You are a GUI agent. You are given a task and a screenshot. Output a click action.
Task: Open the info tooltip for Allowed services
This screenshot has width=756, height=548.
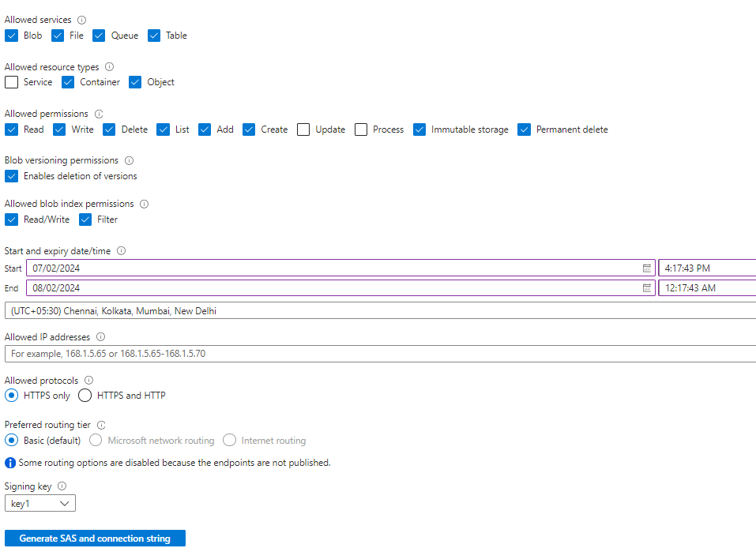click(81, 19)
